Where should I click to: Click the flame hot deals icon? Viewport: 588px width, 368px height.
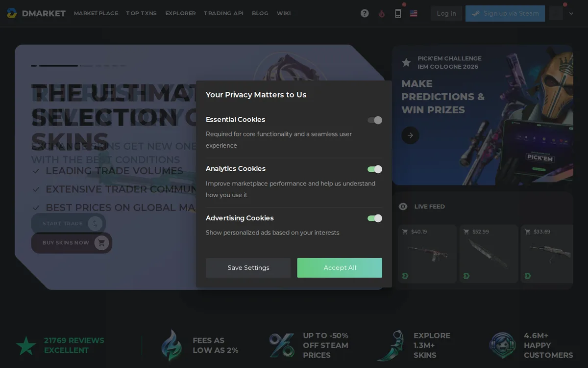click(x=382, y=13)
